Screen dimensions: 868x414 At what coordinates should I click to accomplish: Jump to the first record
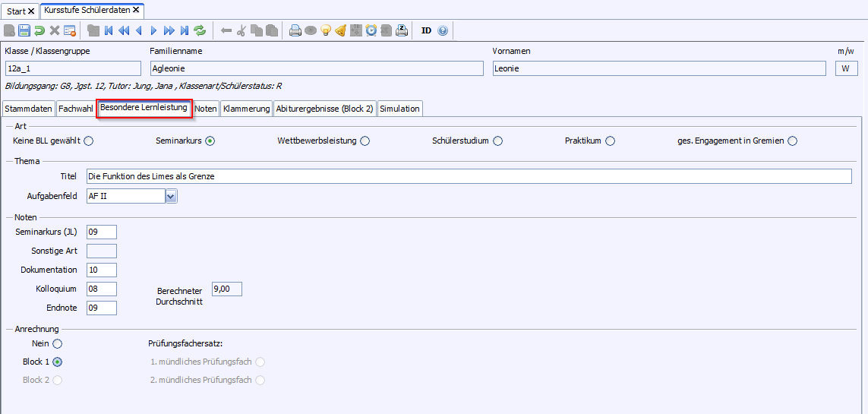tap(109, 31)
